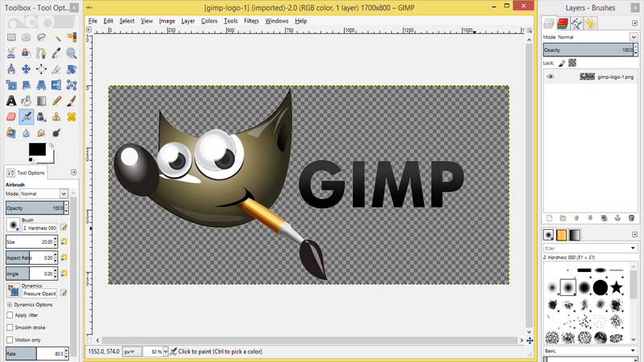Image resolution: width=644 pixels, height=362 pixels.
Task: Enable the Motion only checkbox
Action: pyautogui.click(x=10, y=339)
